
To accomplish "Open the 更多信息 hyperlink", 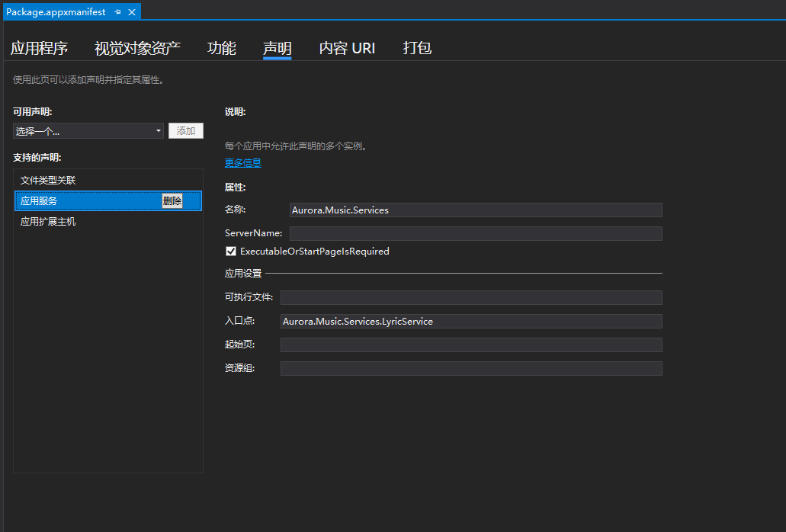I will tap(242, 162).
